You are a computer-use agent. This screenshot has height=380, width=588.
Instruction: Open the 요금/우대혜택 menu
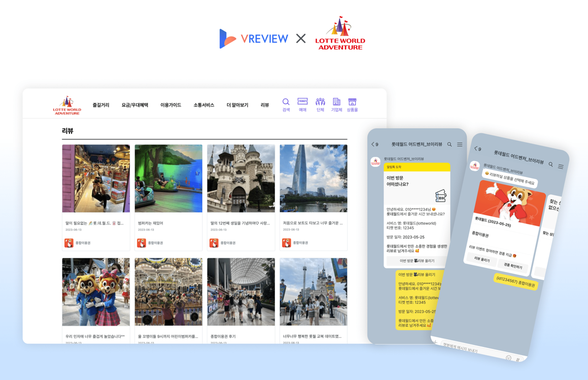pos(134,105)
